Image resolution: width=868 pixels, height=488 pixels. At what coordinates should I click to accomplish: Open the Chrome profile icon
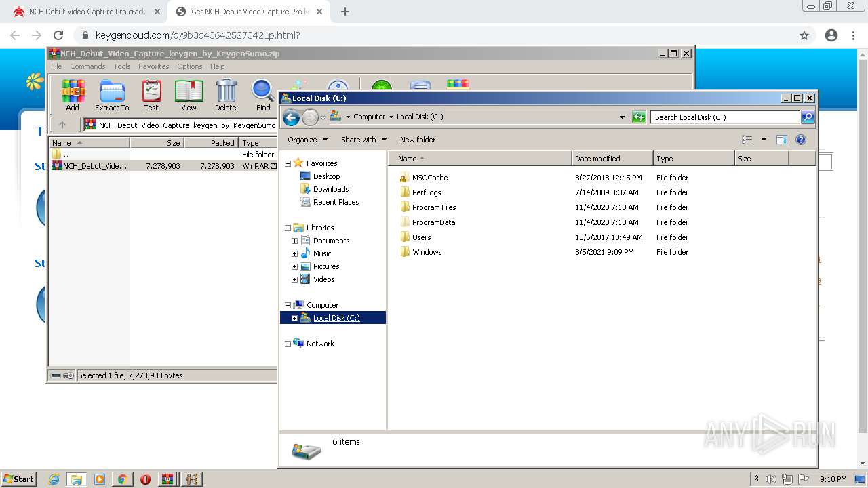tap(831, 35)
